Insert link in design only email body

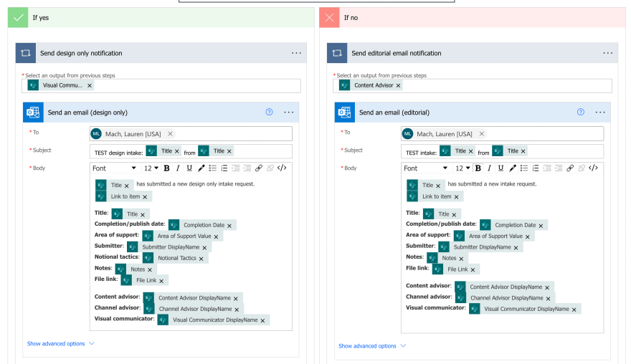point(259,168)
